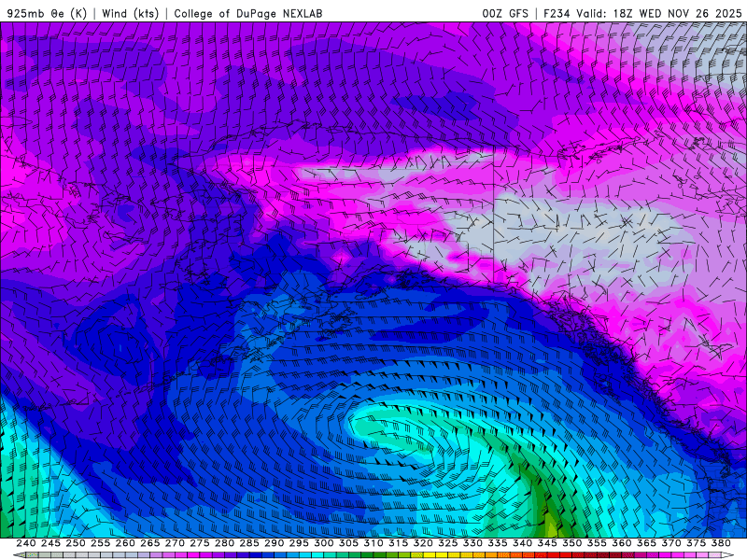Click the 335 value on color scale

click(x=498, y=543)
